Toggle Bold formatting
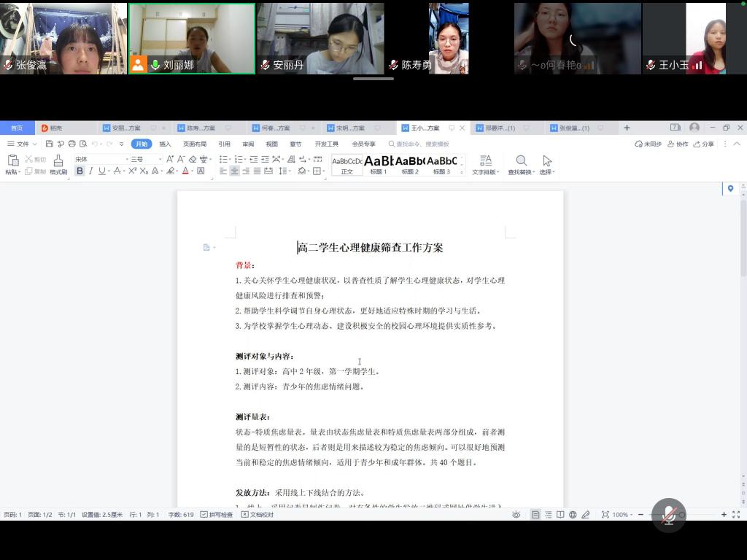Image resolution: width=747 pixels, height=560 pixels. (80, 171)
